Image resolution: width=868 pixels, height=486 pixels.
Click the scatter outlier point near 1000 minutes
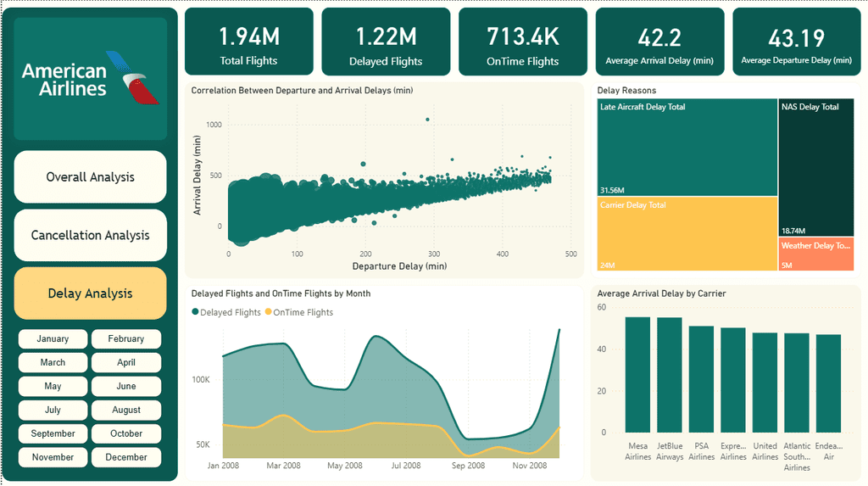tap(427, 119)
